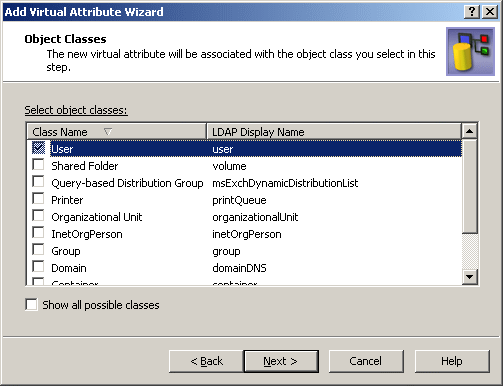This screenshot has width=503, height=386.
Task: Check the Shared Folder checkbox
Action: [x=38, y=165]
